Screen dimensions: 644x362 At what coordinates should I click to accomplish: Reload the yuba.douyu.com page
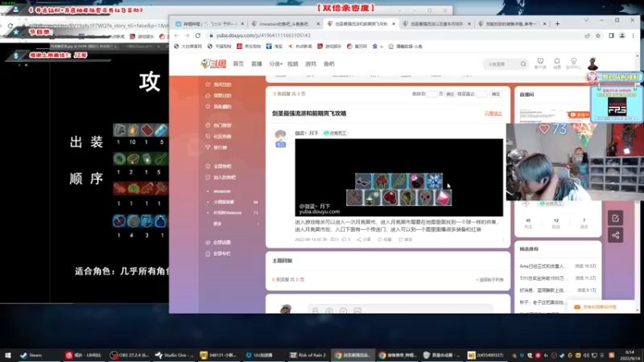coord(198,35)
